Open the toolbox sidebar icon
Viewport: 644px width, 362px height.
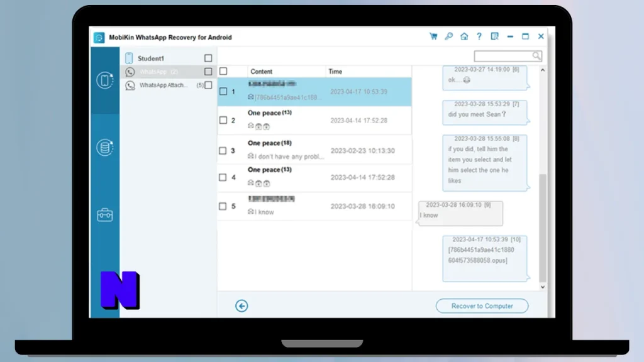(105, 215)
